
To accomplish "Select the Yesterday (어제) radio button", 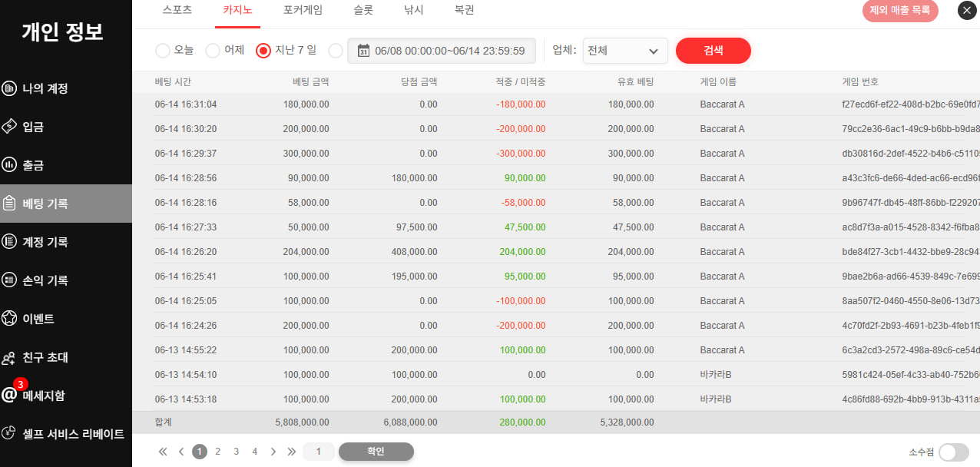I will 213,51.
